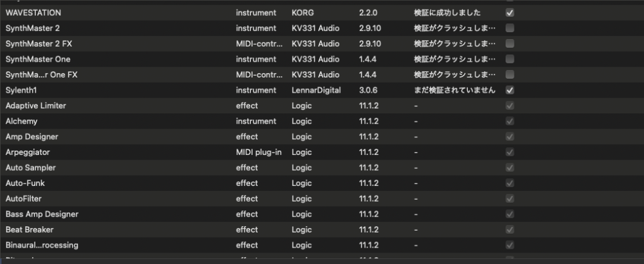Uncheck the WAVESTATION plug-in checkbox

[509, 13]
